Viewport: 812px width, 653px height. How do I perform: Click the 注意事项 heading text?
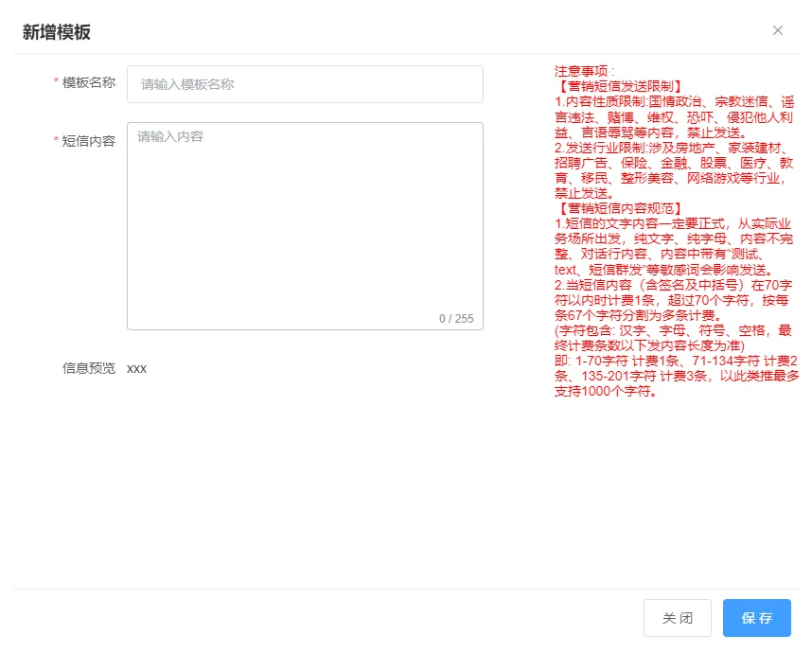584,71
